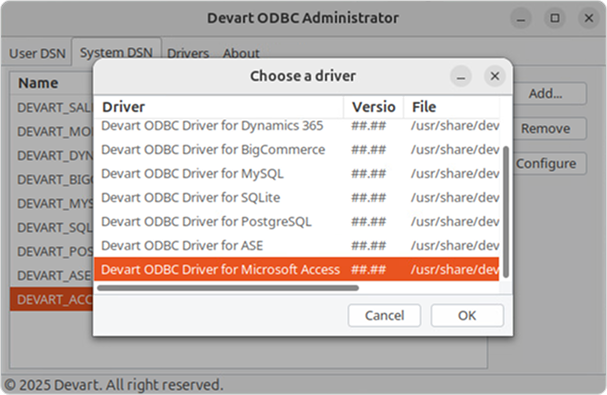Minimize the Choose a driver dialog

461,76
